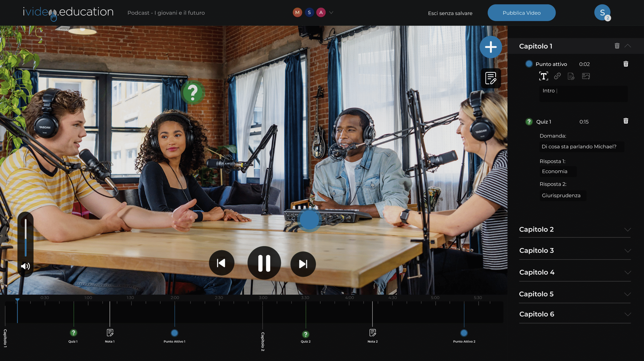The width and height of the screenshot is (644, 361).
Task: Click Esci senza salvare
Action: click(x=450, y=13)
